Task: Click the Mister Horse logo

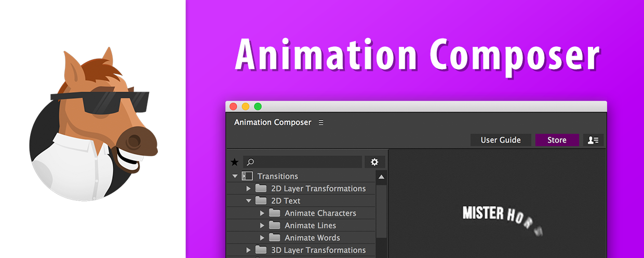Action: (93, 124)
